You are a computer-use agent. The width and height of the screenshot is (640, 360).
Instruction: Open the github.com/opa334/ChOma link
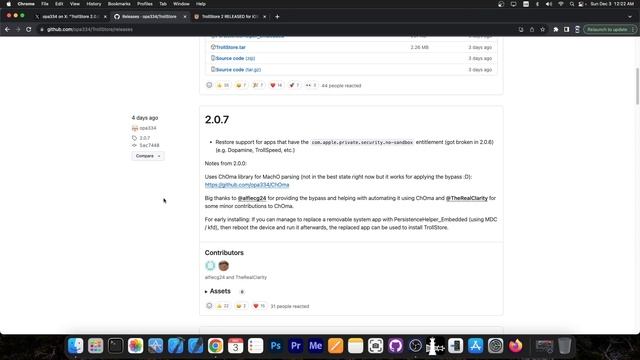tap(247, 185)
